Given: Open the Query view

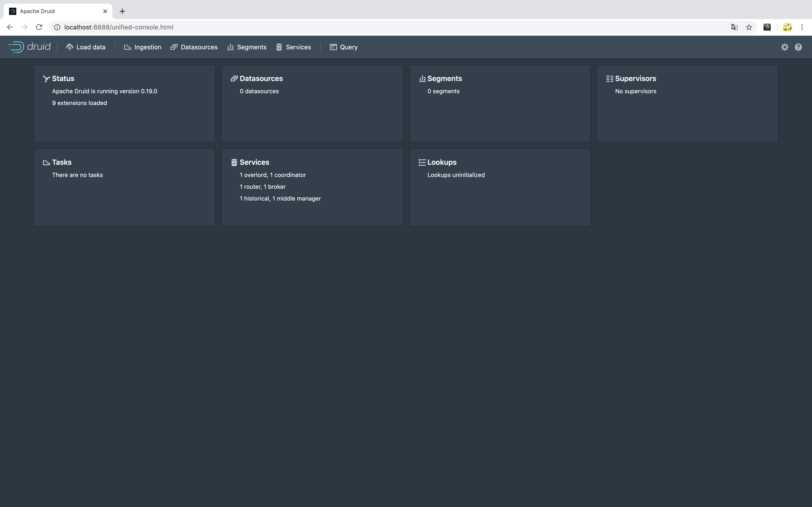Looking at the screenshot, I should tap(344, 47).
